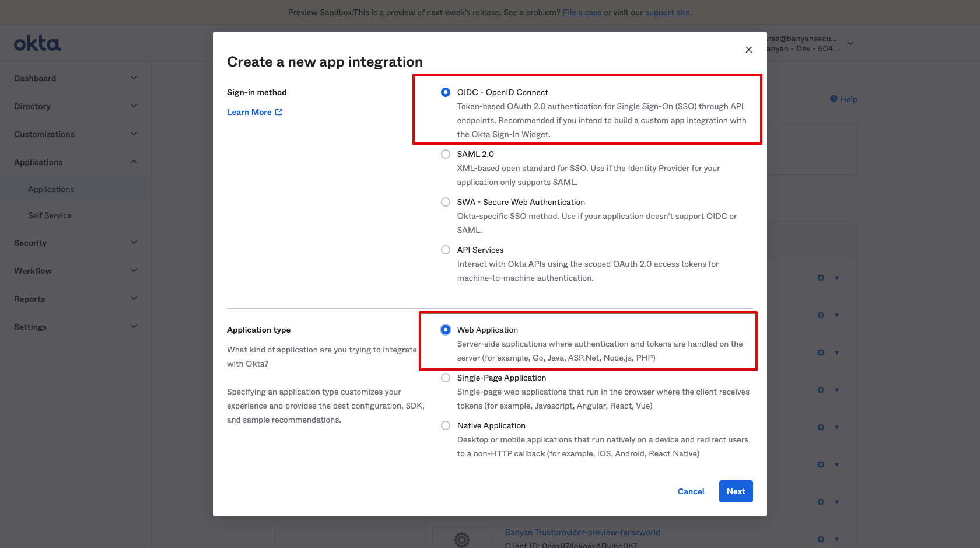980x548 pixels.
Task: Select the OIDC - OpenID Connect radio button
Action: pyautogui.click(x=446, y=92)
